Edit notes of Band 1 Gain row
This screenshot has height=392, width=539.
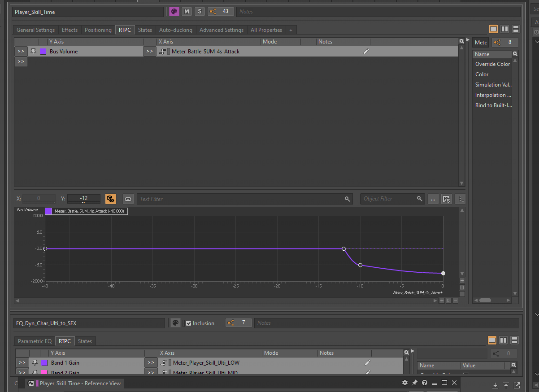[x=367, y=363]
